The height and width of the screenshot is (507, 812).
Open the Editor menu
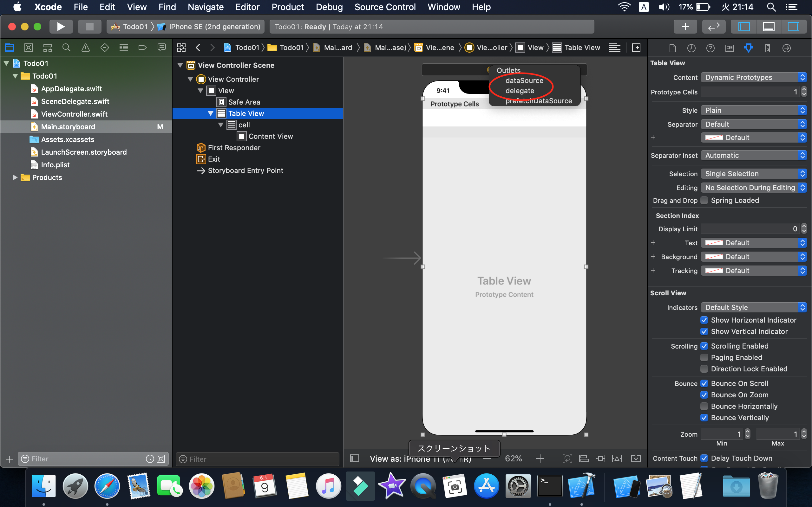point(247,7)
